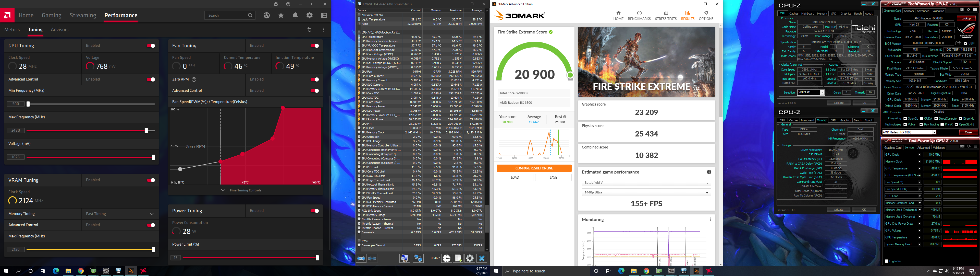Click the Close button in GPU-Z
The width and height of the screenshot is (980, 276).
tap(968, 132)
